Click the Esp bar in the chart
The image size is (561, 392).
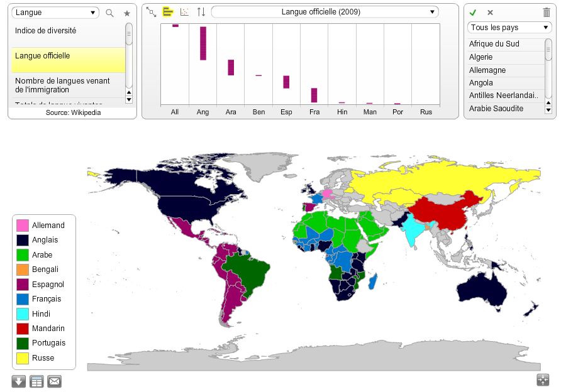(286, 82)
